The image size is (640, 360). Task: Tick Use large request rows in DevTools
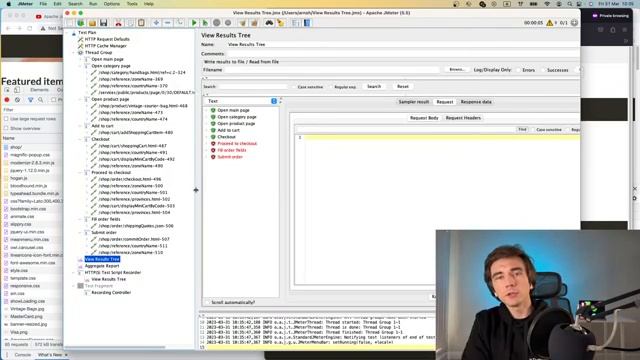click(x=6, y=119)
